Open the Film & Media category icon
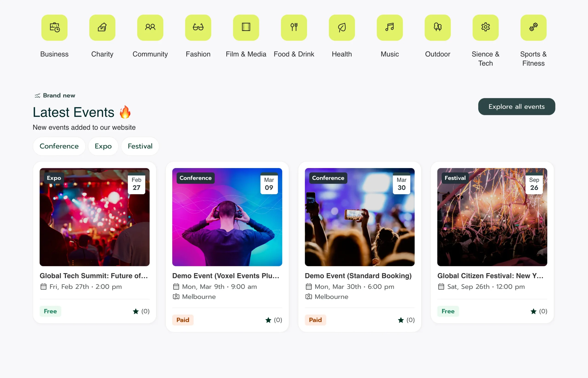The height and width of the screenshot is (378, 588). point(246,28)
